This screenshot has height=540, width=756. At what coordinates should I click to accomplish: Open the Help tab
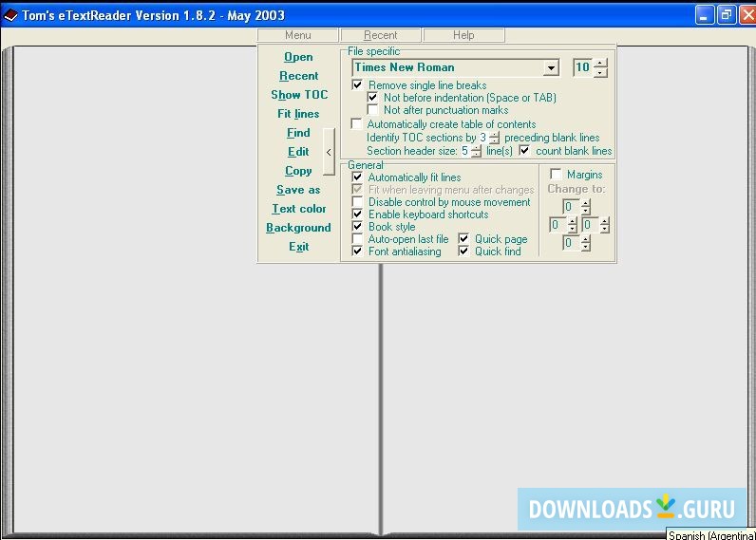pyautogui.click(x=463, y=35)
